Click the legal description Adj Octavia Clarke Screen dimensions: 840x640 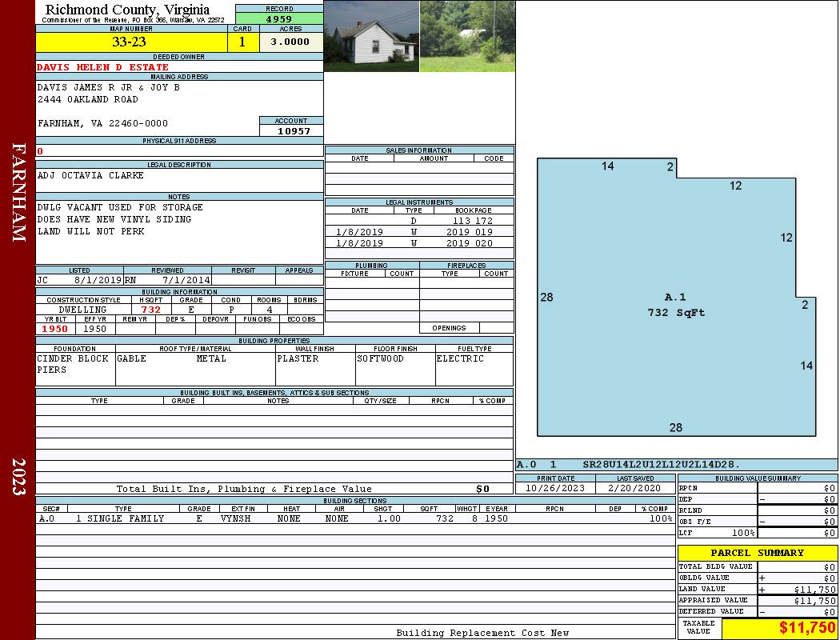[x=90, y=175]
